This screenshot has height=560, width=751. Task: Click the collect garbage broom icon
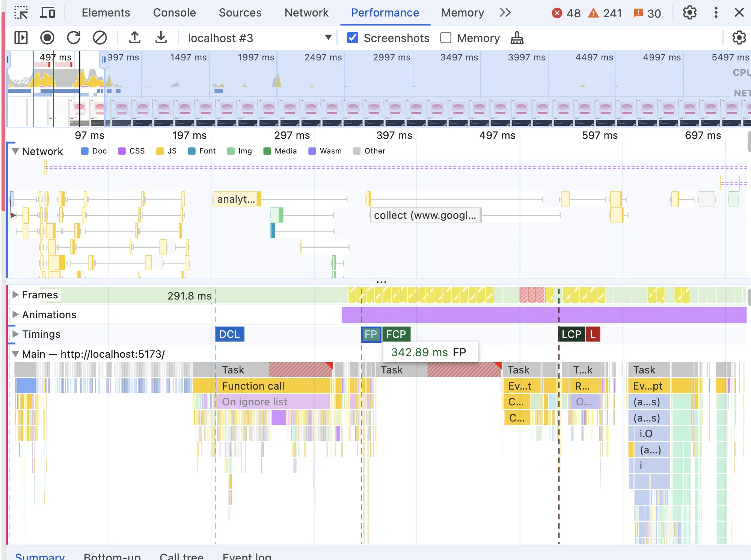pos(517,38)
